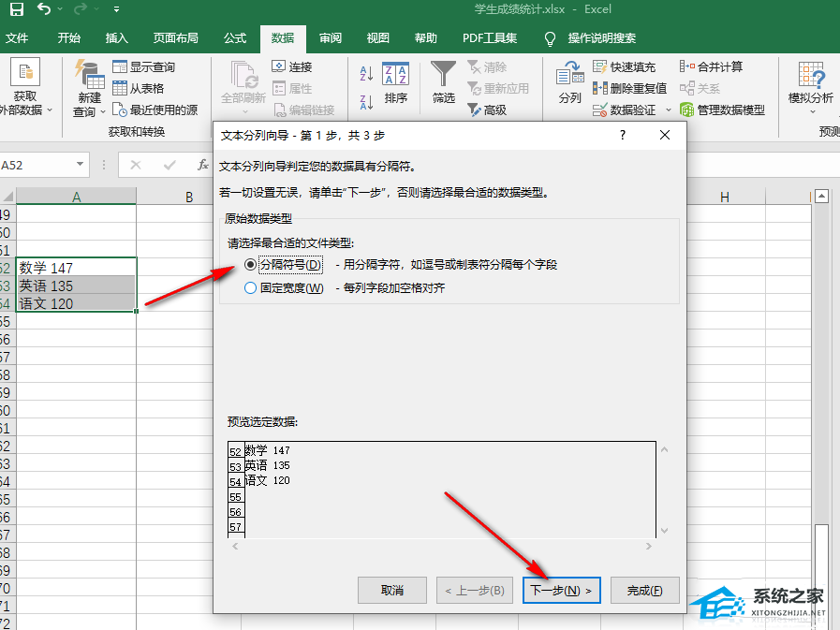Click the Undo arrow icon

44,9
